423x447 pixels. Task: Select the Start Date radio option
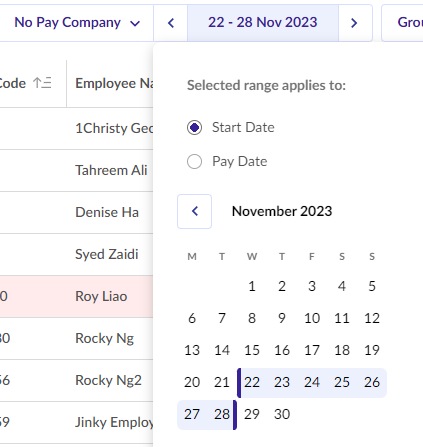tap(194, 127)
